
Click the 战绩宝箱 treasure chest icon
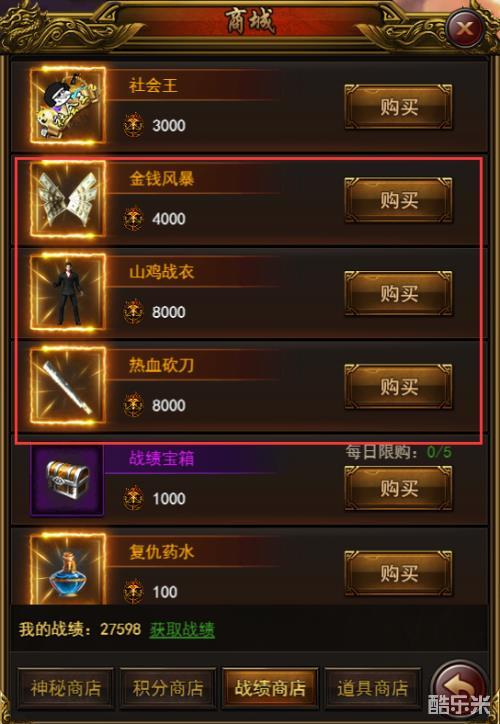(x=67, y=480)
